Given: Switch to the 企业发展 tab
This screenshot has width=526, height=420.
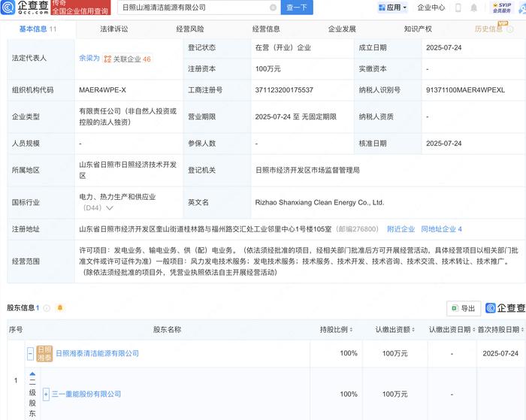Looking at the screenshot, I should 342,29.
